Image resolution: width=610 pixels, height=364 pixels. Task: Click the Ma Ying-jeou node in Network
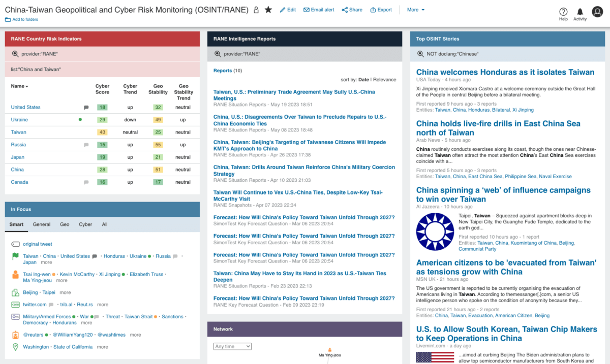coord(330,353)
